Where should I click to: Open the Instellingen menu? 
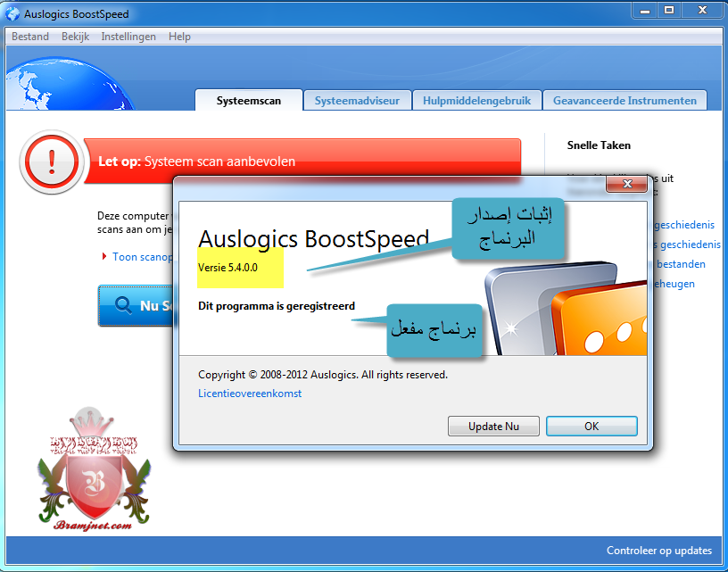128,37
